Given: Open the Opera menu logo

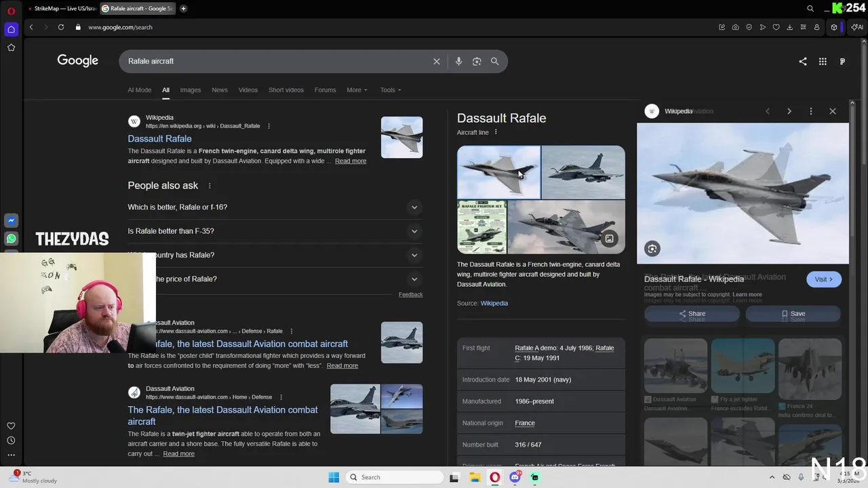Looking at the screenshot, I should 11,11.
